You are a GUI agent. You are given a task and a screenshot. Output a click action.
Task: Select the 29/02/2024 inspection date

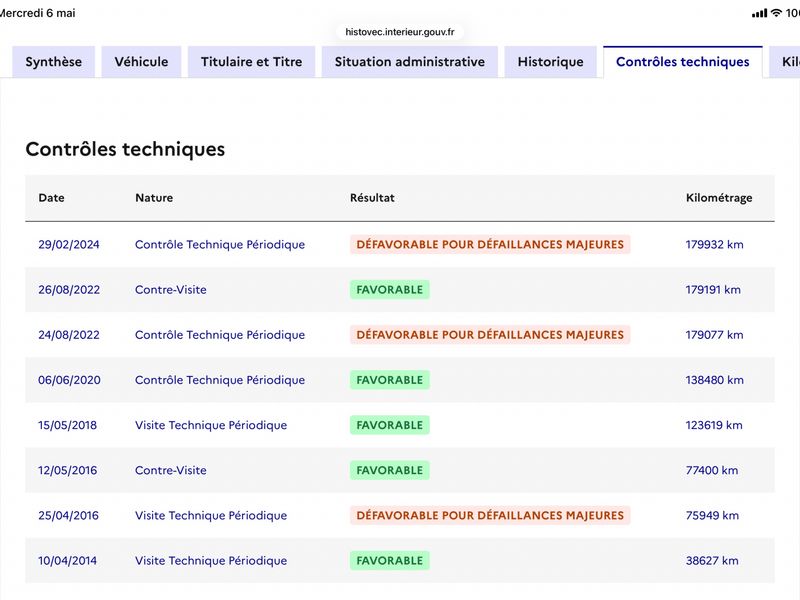(x=69, y=244)
